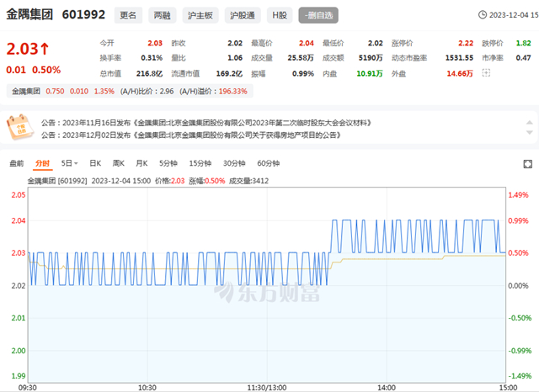Click the 换手率 value 0.31%

[152, 58]
